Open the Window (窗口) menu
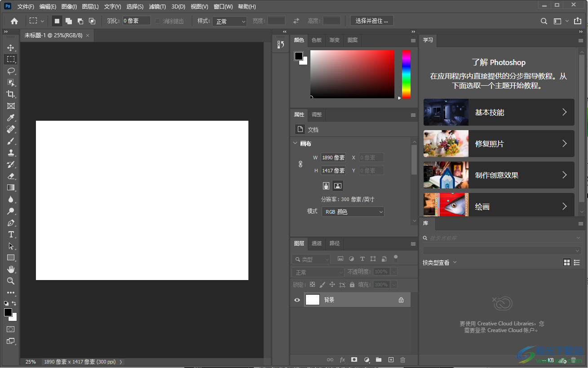588x368 pixels. [223, 7]
